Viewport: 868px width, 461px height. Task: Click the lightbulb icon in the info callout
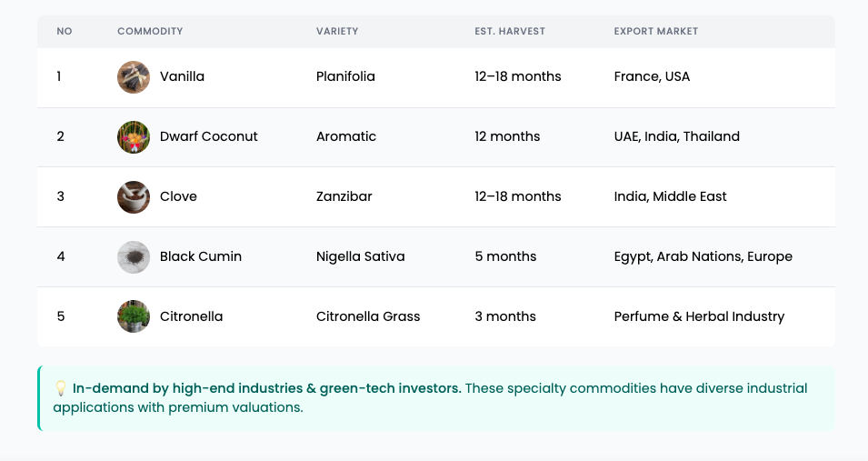(60, 388)
